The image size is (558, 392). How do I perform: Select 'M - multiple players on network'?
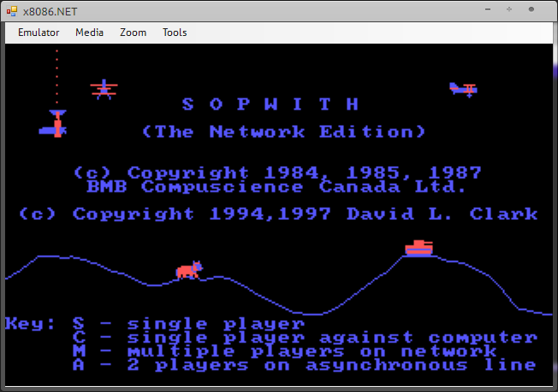click(x=284, y=352)
